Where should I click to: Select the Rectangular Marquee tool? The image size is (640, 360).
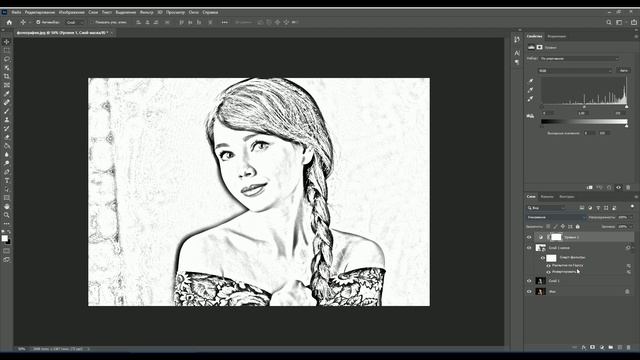point(7,50)
